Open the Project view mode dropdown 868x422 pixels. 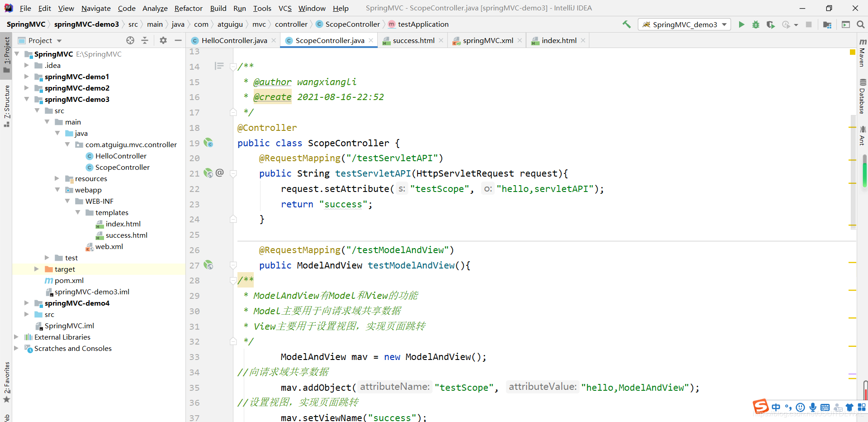(x=59, y=41)
